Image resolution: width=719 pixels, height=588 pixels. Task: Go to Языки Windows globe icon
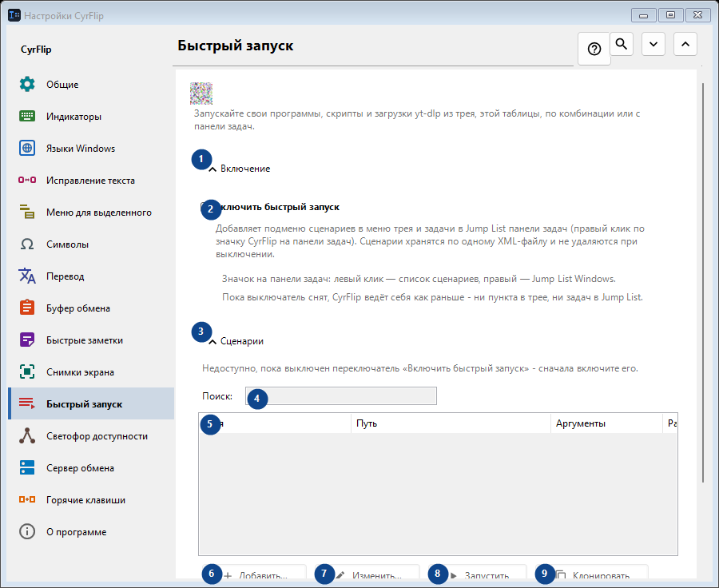tap(27, 148)
